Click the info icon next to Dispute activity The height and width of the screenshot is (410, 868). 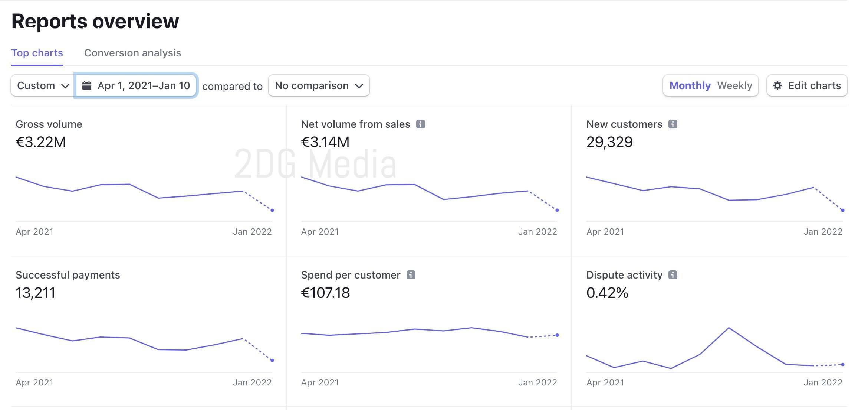point(673,275)
